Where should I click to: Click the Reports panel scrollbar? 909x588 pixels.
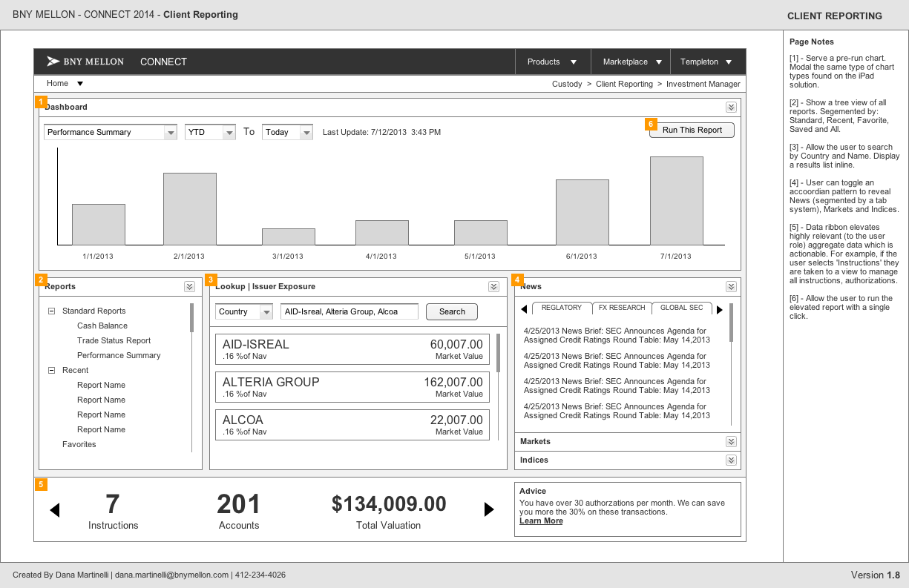[x=192, y=317]
